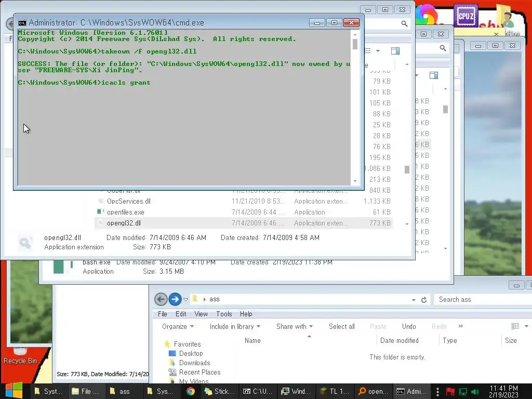The image size is (532, 399).
Task: Click scroll down arrow in SysWOW64 file list
Action: [x=407, y=224]
